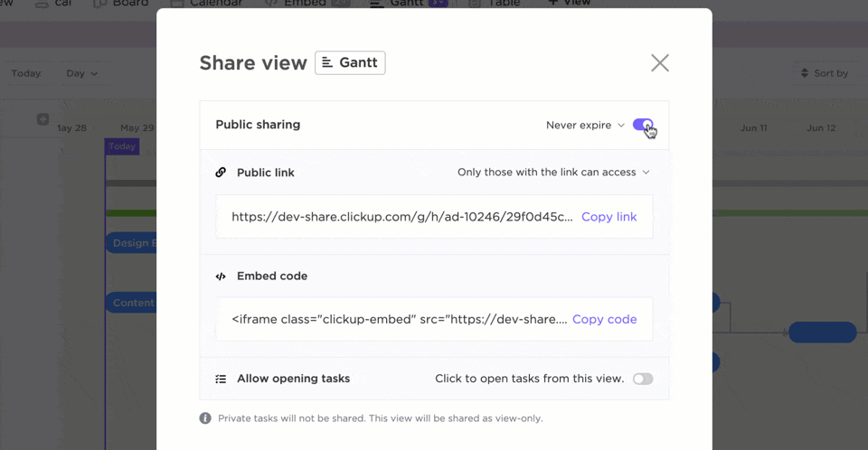Click the Sort by arrows icon

[x=805, y=73]
